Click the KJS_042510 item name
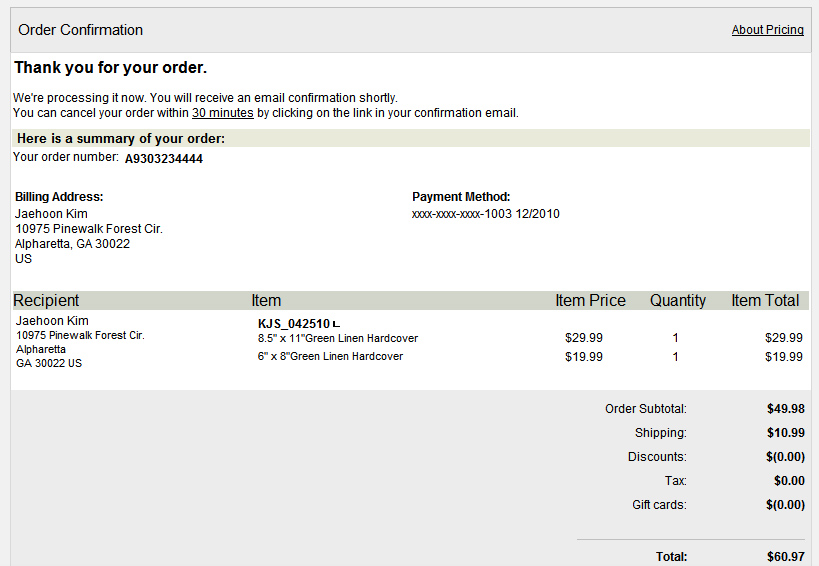This screenshot has width=819, height=566. pyautogui.click(x=293, y=324)
